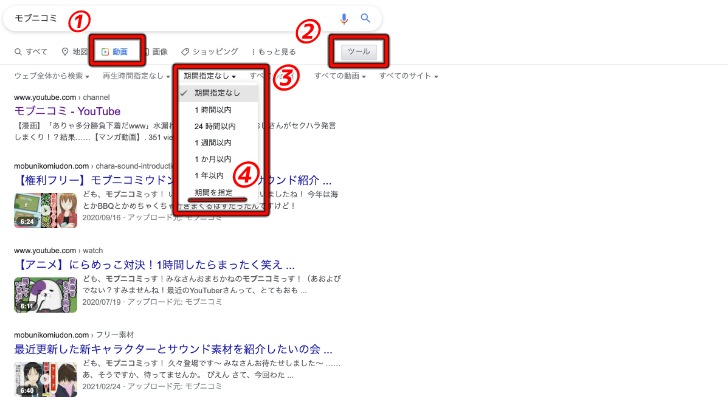The width and height of the screenshot is (728, 410).
Task: Click the 2020/07/19 upload date text
Action: point(102,302)
